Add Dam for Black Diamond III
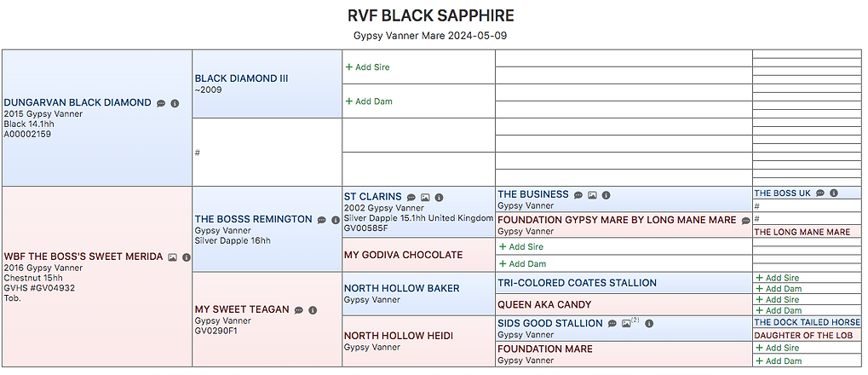The image size is (868, 375). [x=369, y=101]
